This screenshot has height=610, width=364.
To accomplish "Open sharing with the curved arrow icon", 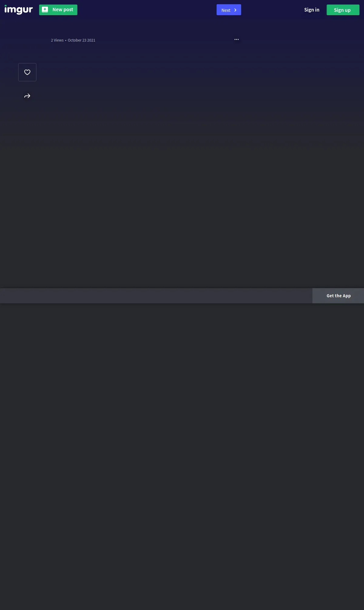I will pos(27,96).
